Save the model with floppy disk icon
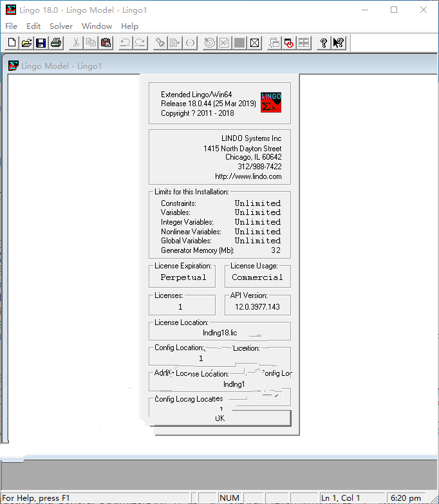This screenshot has width=439, height=504. [41, 42]
